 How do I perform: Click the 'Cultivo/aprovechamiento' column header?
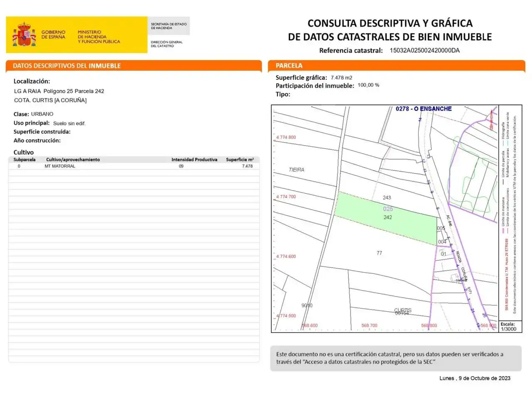(x=73, y=160)
